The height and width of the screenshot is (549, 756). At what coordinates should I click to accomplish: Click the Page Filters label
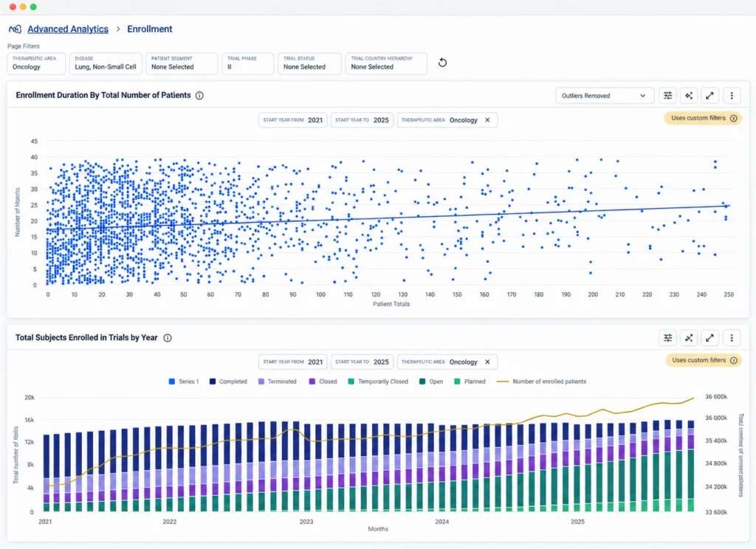(x=24, y=46)
